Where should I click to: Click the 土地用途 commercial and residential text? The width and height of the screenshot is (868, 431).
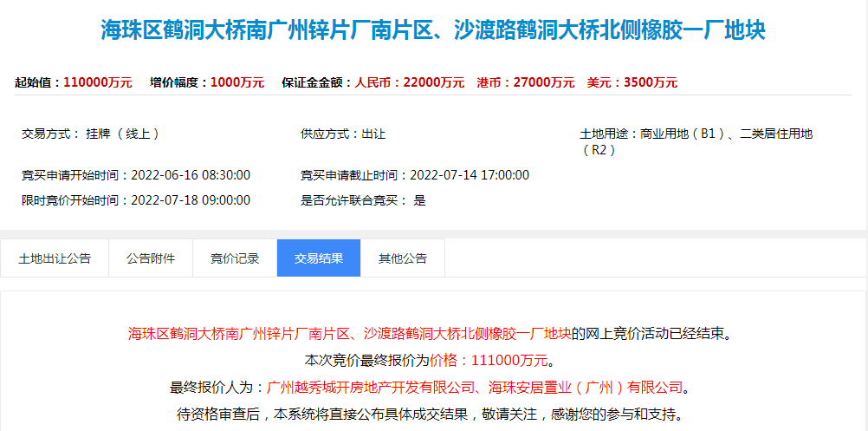point(696,142)
